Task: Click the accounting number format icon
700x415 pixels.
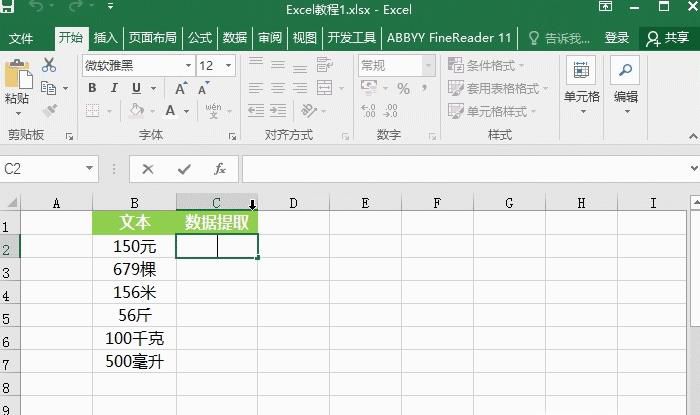Action: point(369,88)
